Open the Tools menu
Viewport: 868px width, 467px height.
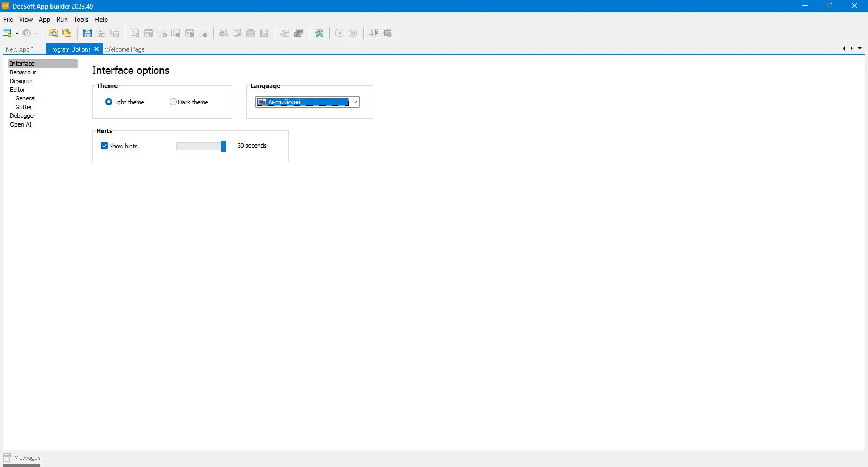81,20
